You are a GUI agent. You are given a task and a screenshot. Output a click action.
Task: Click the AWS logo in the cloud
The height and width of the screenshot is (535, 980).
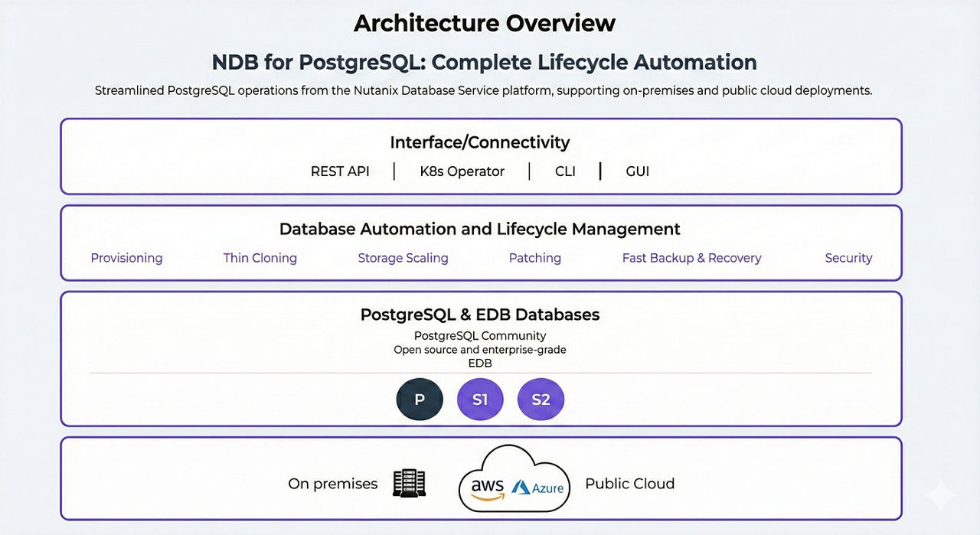point(487,488)
